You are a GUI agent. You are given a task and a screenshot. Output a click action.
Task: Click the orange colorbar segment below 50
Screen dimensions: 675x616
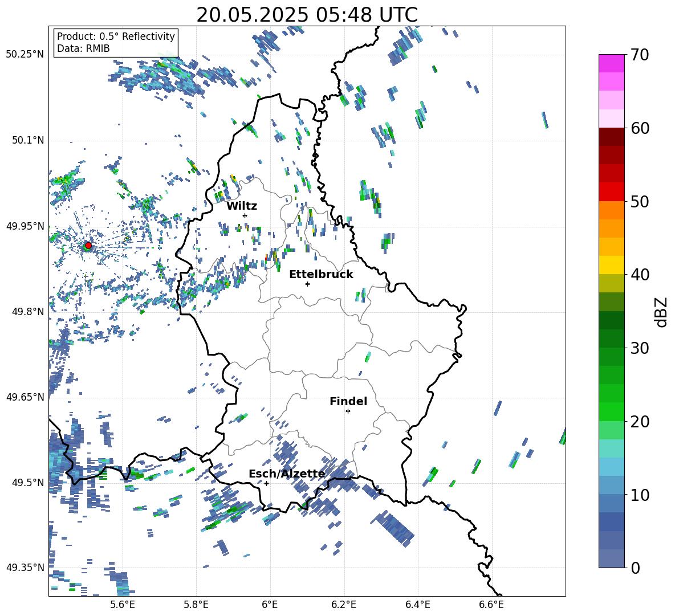point(612,210)
